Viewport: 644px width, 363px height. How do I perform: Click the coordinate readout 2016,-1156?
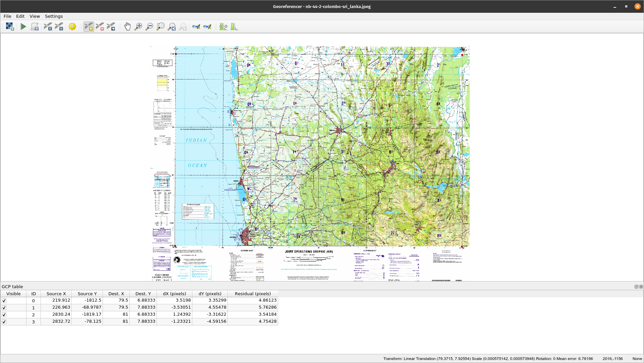(613, 359)
